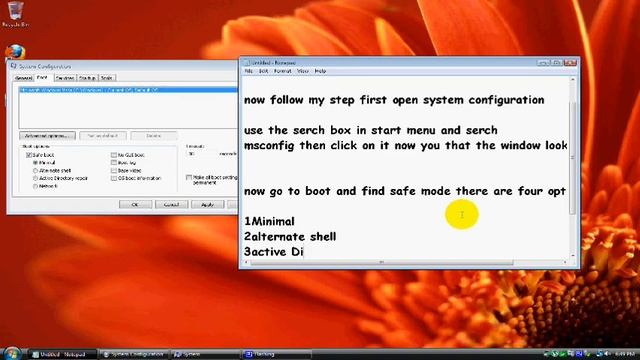
Task: Enable the OS boot information checkbox
Action: (x=113, y=178)
